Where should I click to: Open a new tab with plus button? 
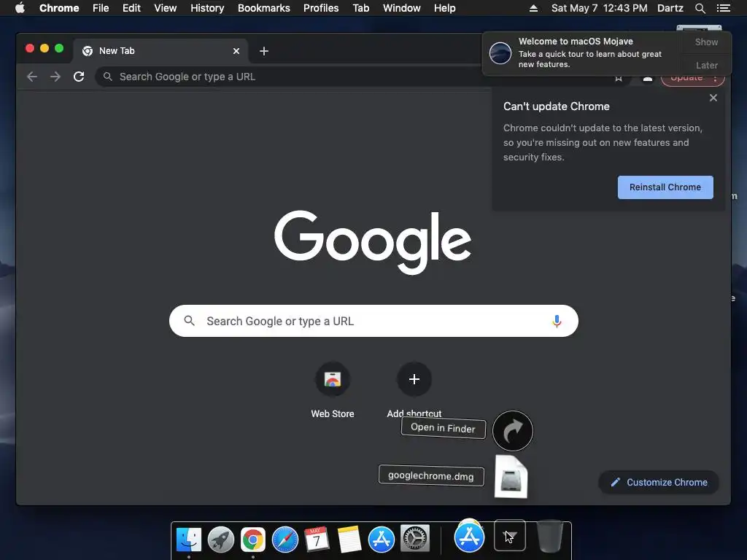coord(264,51)
